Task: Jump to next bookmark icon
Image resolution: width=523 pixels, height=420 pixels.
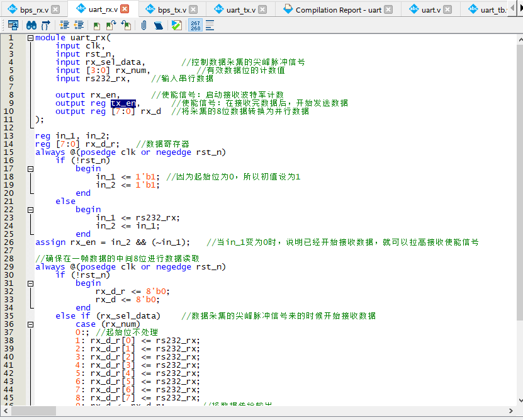Action: pyautogui.click(x=111, y=25)
